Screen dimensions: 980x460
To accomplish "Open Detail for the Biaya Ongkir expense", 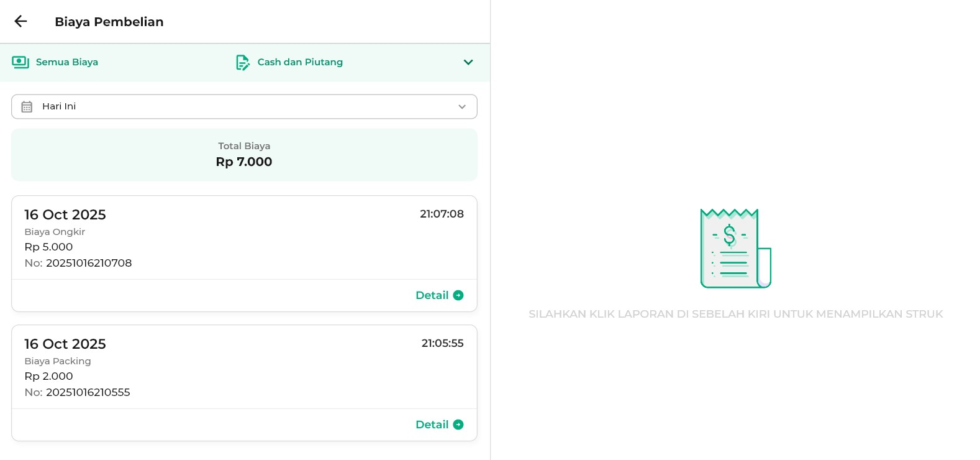I will coord(432,295).
